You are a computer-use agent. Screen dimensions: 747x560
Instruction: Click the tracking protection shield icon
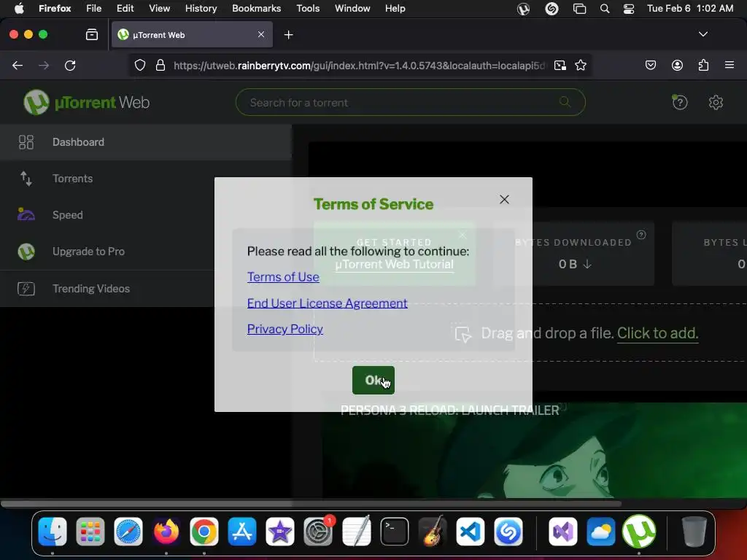(x=139, y=65)
